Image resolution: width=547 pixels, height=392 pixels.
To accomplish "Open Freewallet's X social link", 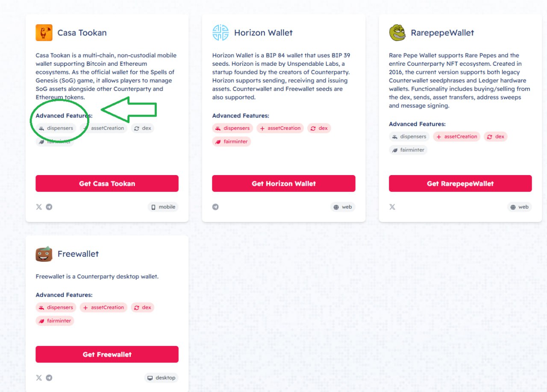I will [x=39, y=378].
